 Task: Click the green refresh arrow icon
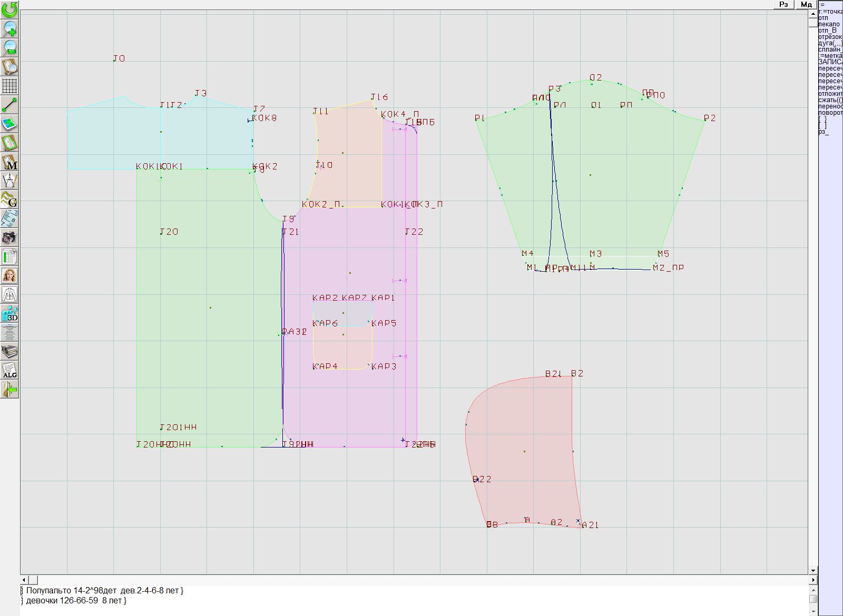click(9, 9)
